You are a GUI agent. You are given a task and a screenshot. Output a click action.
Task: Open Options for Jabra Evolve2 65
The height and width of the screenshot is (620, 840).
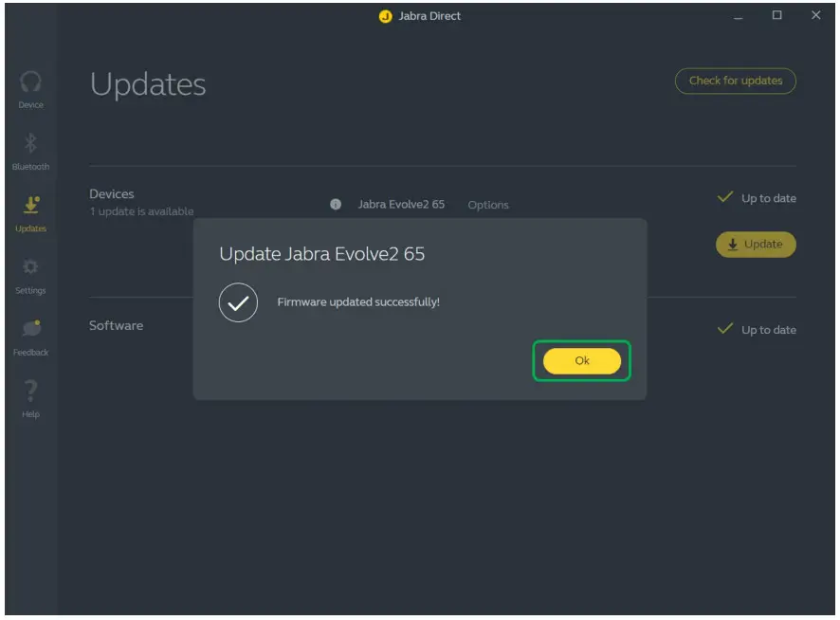point(488,205)
